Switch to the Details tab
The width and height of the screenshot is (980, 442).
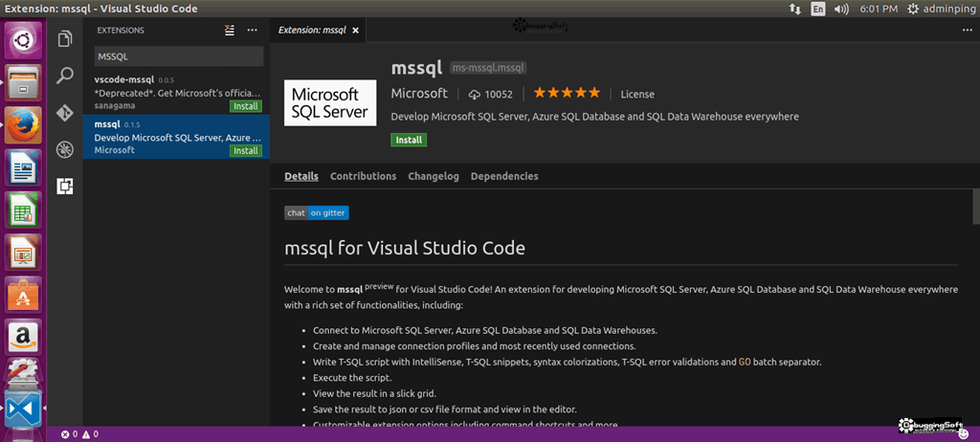pos(301,176)
